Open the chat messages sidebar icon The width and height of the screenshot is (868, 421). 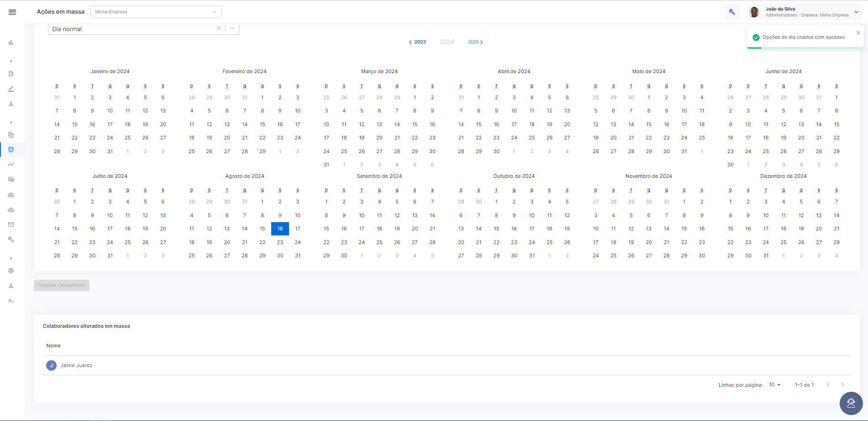11,180
